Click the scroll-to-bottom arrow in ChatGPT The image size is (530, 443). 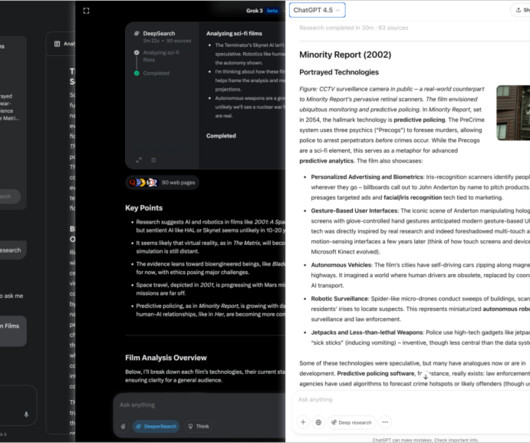[425, 376]
